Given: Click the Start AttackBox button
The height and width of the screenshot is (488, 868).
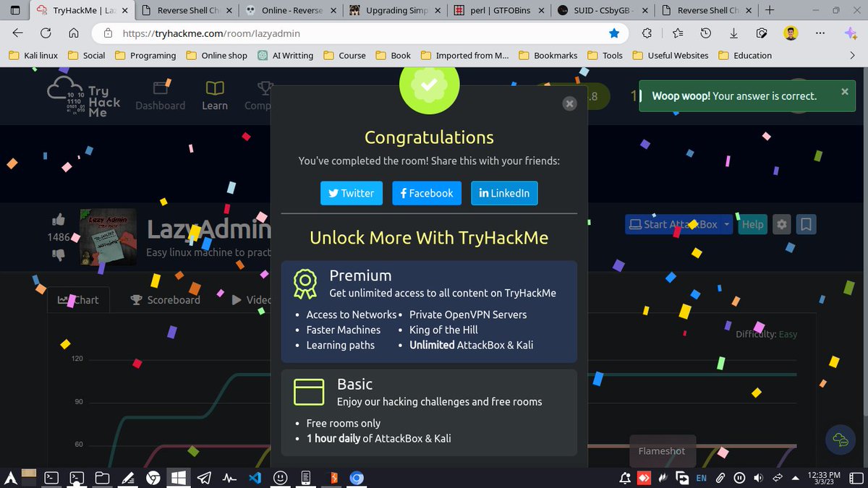Looking at the screenshot, I should pyautogui.click(x=673, y=224).
